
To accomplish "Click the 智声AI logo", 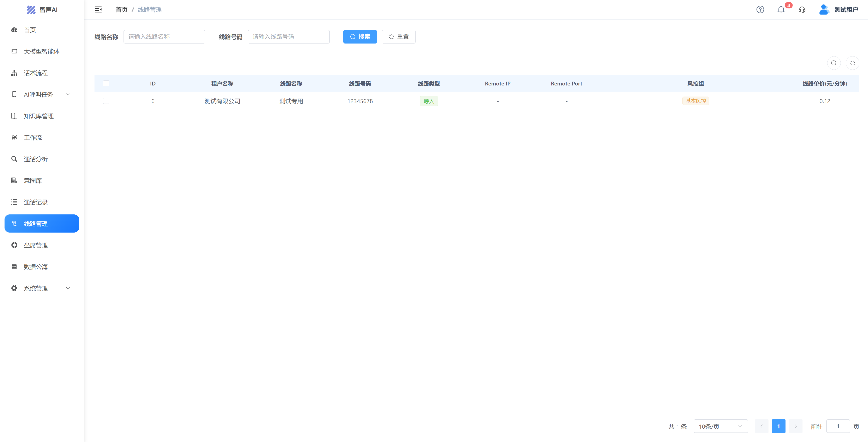I will 42,10.
